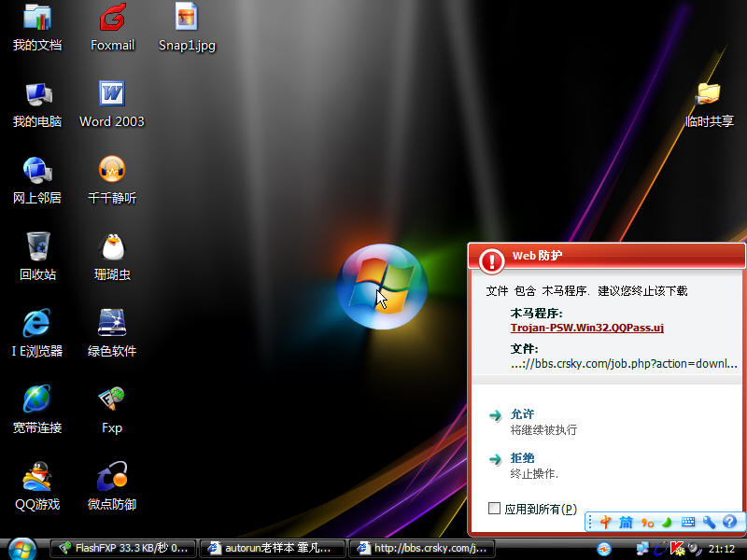The width and height of the screenshot is (747, 560).
Task: Toggle 简 simplified character mode
Action: point(626,523)
